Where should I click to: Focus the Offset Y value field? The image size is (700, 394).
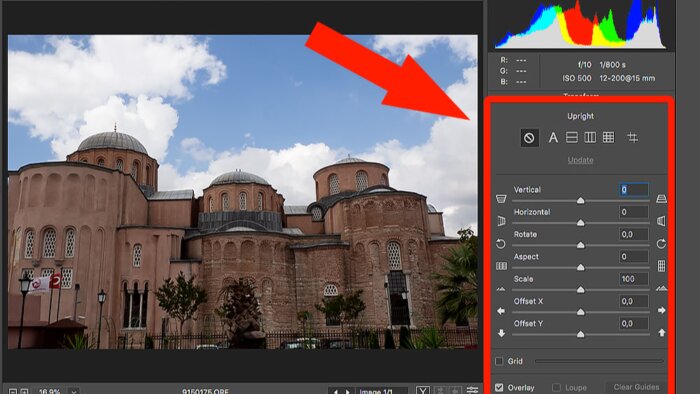click(634, 323)
